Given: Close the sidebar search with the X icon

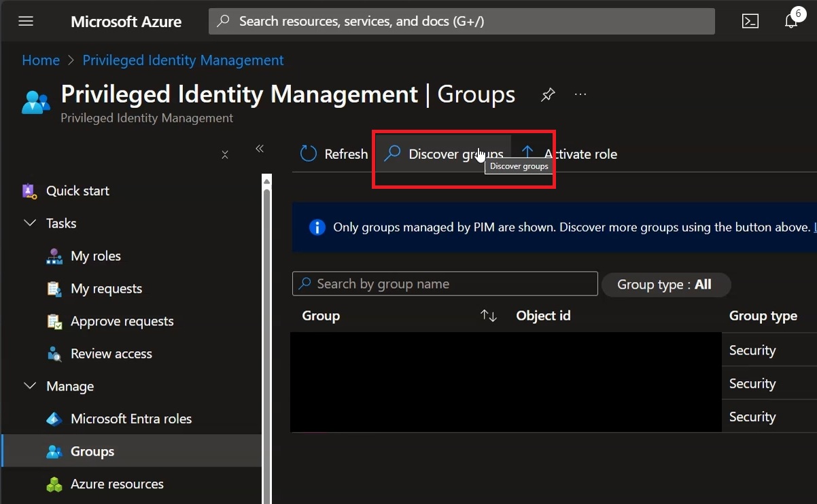Looking at the screenshot, I should [x=225, y=155].
